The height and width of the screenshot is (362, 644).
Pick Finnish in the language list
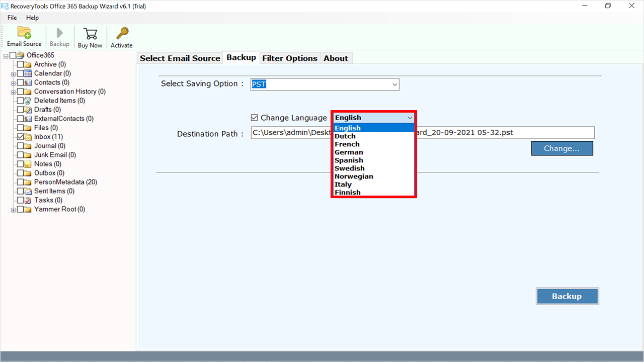(x=373, y=193)
